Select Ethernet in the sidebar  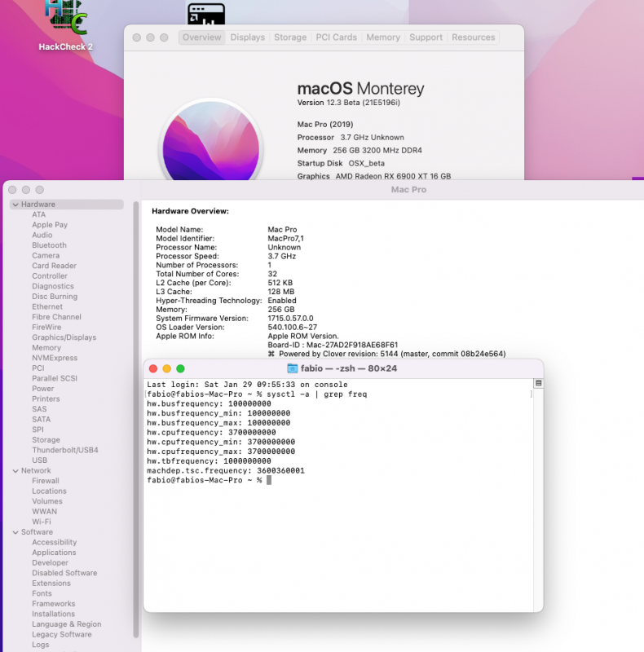point(47,306)
